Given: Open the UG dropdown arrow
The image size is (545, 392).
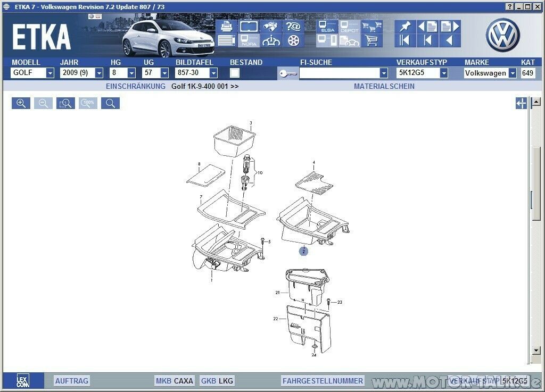Looking at the screenshot, I should pos(164,73).
